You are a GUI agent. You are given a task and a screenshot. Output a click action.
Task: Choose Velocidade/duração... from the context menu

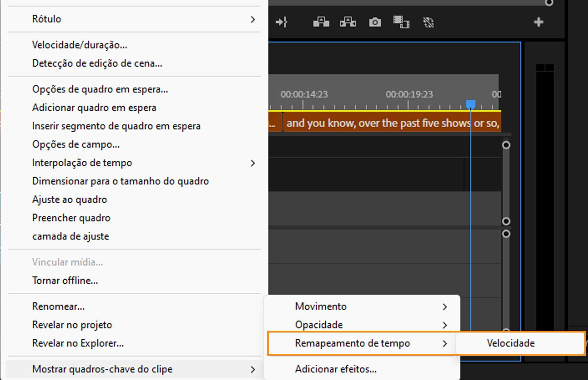[x=79, y=45]
